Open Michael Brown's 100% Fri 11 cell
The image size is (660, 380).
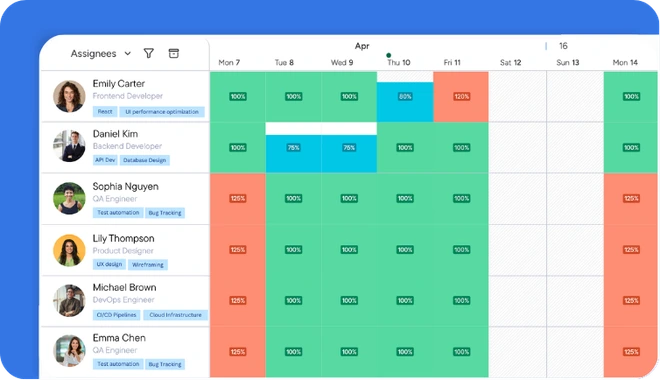point(461,300)
